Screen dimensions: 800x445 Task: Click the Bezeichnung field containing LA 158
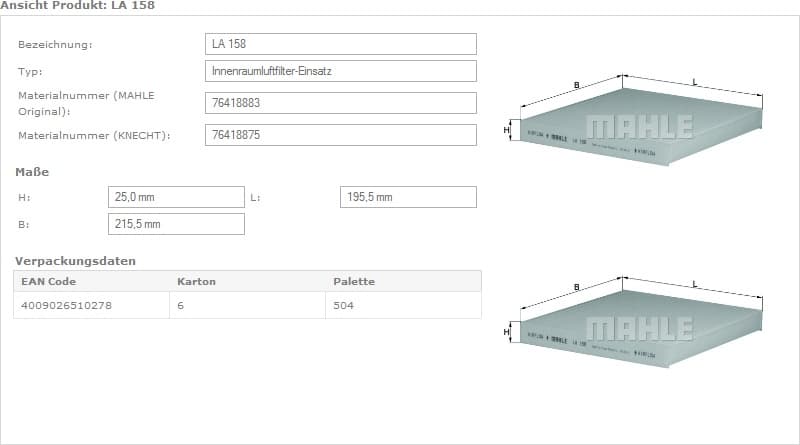coord(340,44)
